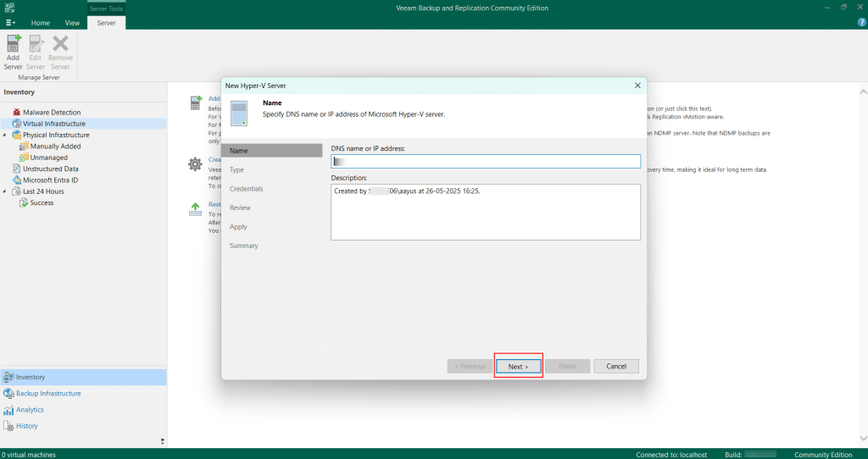Select Malware Detection tree item text
The width and height of the screenshot is (868, 459).
[x=52, y=113]
